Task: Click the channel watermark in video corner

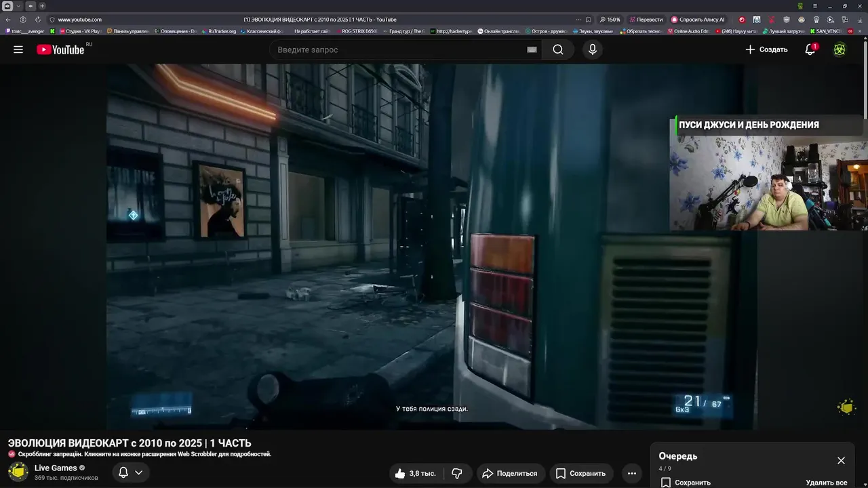Action: pos(846,407)
